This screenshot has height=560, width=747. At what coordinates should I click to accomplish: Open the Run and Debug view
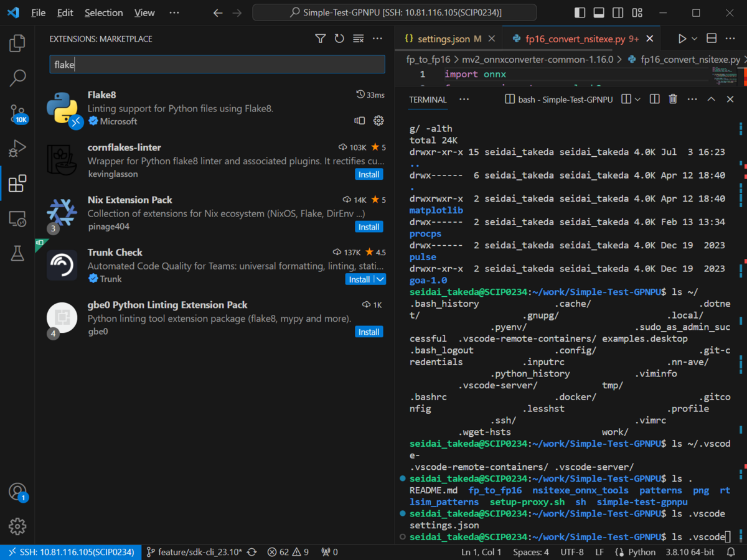click(x=17, y=149)
